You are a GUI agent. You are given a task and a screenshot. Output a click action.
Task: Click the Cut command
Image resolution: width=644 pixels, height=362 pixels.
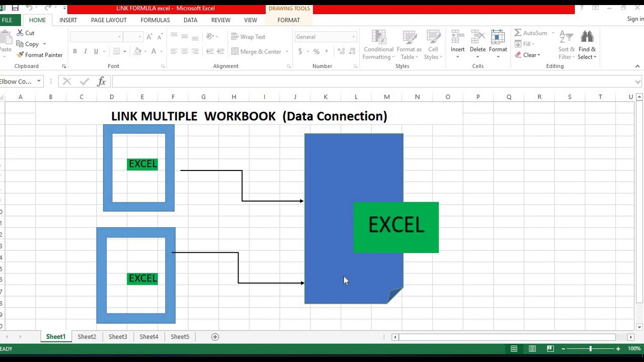(x=25, y=33)
